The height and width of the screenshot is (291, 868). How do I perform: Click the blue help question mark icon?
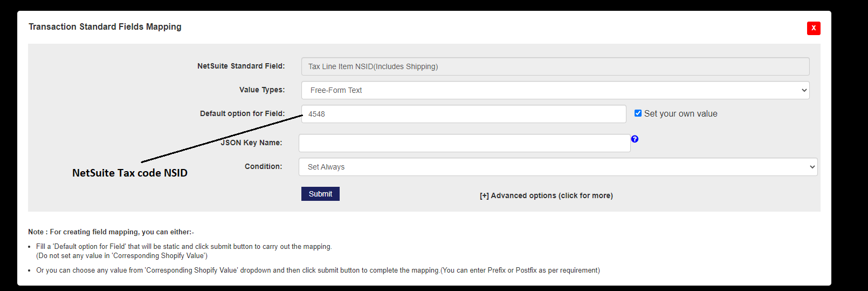pyautogui.click(x=635, y=139)
